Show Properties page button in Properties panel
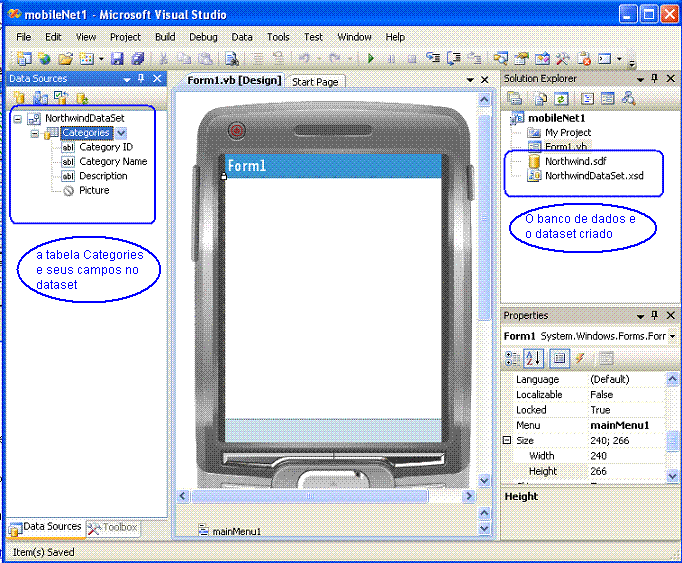 [559, 358]
